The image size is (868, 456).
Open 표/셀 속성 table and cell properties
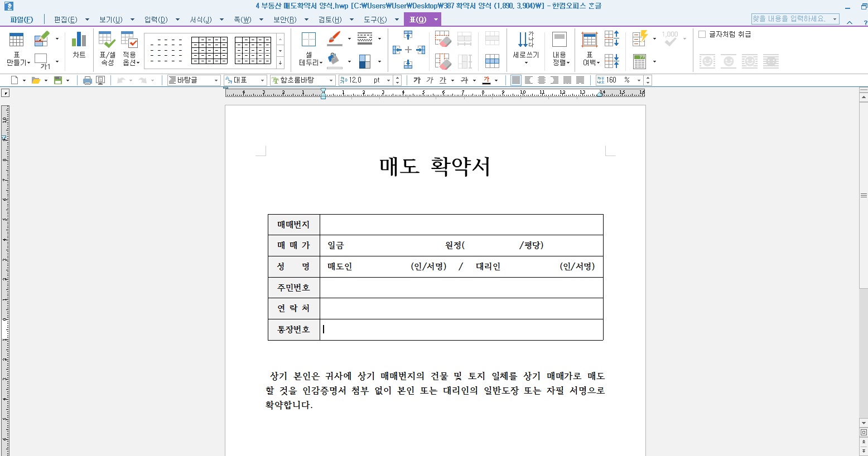click(x=107, y=48)
